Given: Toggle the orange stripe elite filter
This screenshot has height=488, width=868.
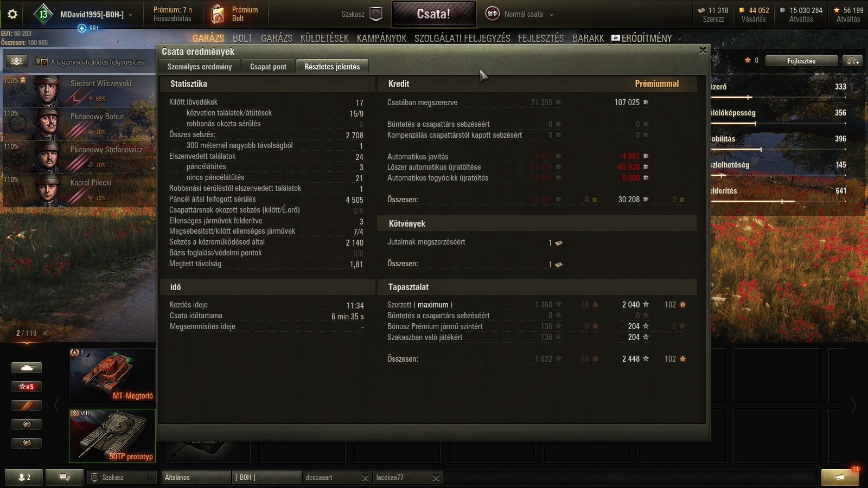Looking at the screenshot, I should coord(27,406).
